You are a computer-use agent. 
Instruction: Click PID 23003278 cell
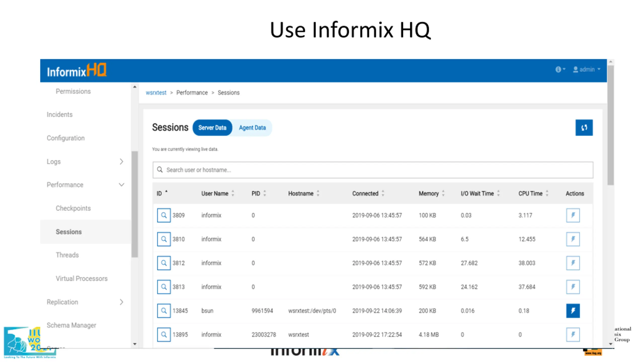click(x=264, y=335)
